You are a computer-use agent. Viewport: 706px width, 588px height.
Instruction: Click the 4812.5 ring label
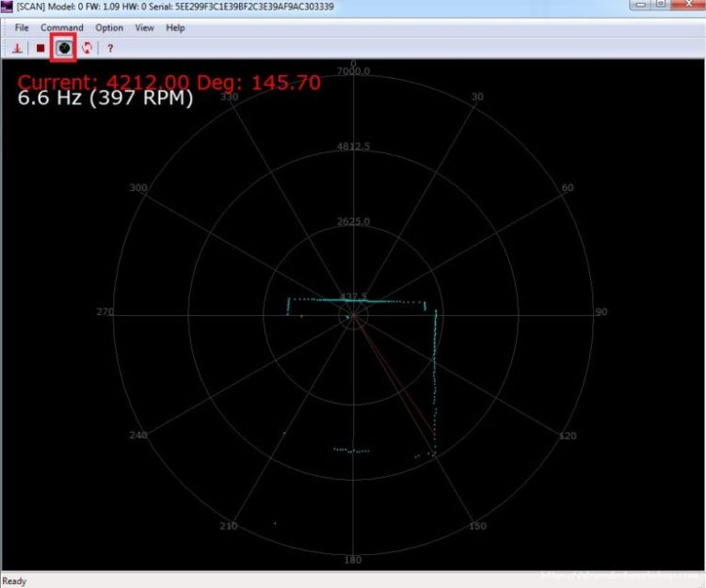click(x=353, y=146)
